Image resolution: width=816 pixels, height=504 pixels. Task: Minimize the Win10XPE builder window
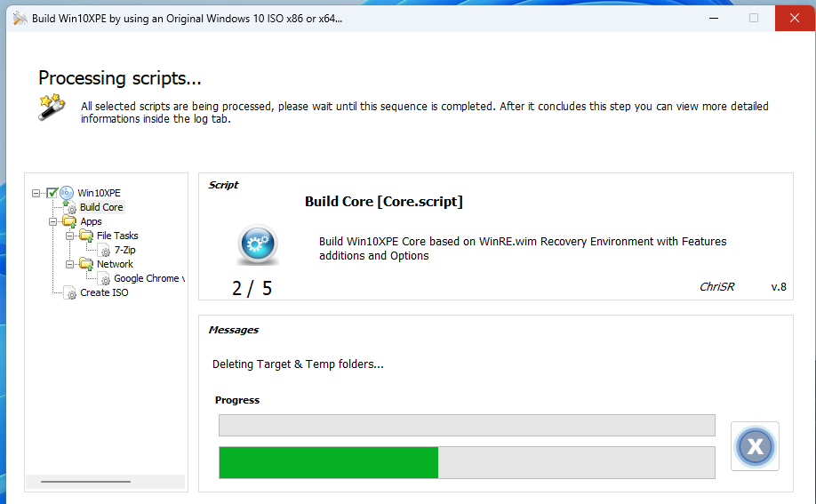click(x=714, y=19)
